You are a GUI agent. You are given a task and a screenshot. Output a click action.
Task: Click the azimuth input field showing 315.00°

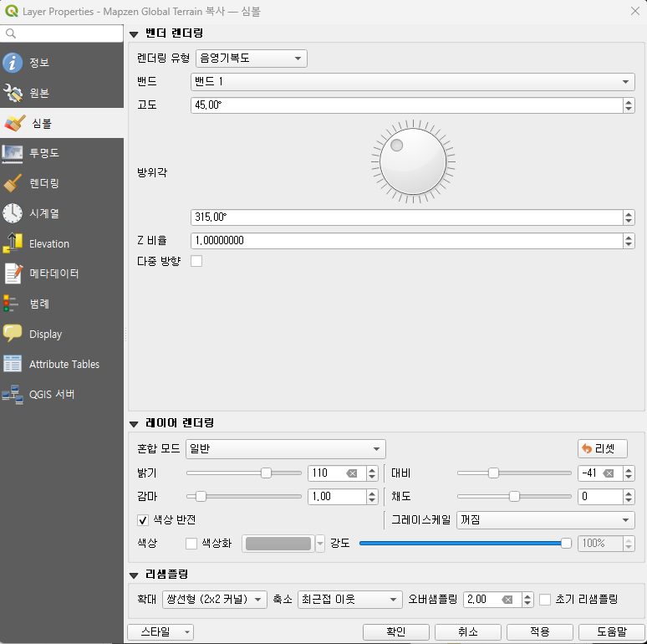(407, 217)
